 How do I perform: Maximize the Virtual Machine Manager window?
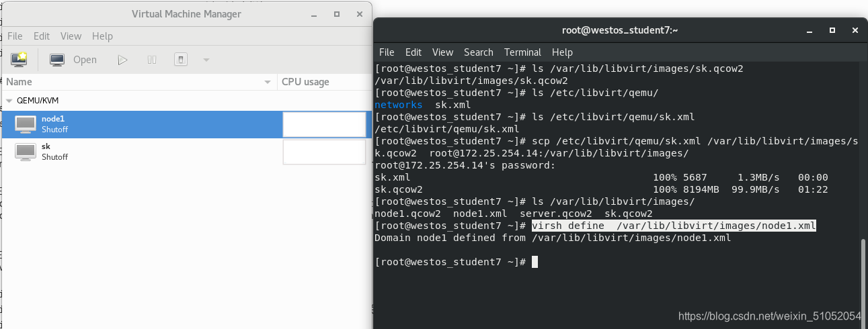(x=336, y=14)
